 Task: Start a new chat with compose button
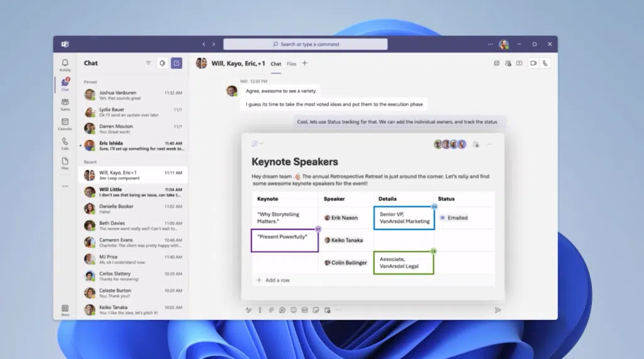coord(177,63)
